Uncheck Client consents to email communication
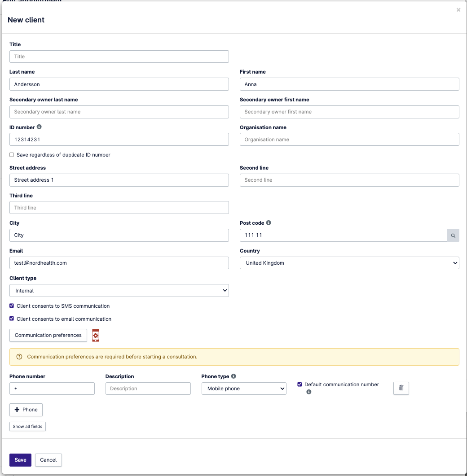This screenshot has height=476, width=467. (12, 319)
